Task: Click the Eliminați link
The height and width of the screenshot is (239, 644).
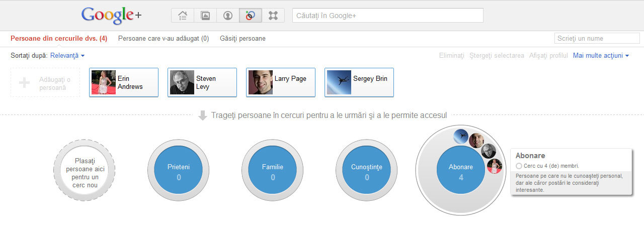Action: pos(452,55)
